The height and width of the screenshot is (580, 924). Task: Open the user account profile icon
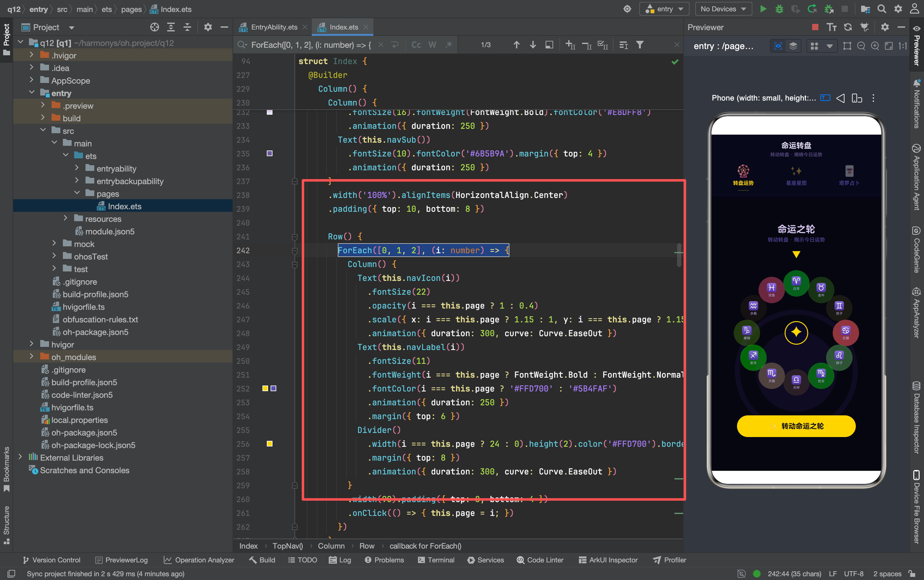914,9
